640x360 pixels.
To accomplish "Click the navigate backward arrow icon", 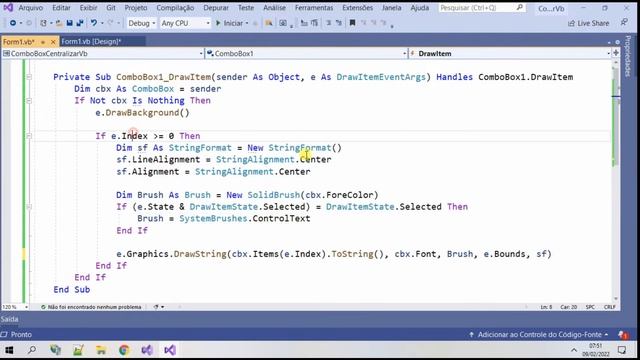I will pos(13,23).
